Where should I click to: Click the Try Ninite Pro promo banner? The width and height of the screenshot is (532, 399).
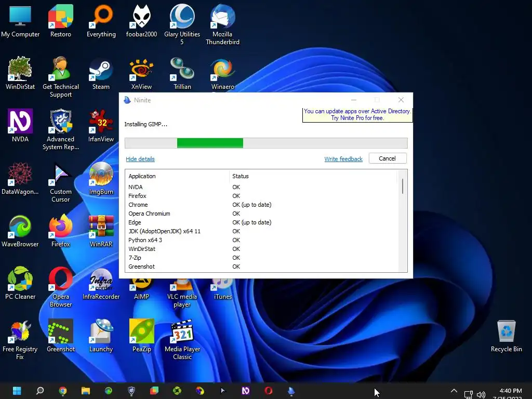[x=357, y=115]
